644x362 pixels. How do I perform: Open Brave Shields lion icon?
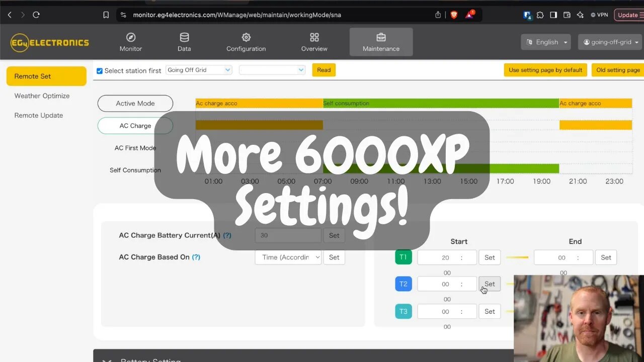[x=454, y=15]
